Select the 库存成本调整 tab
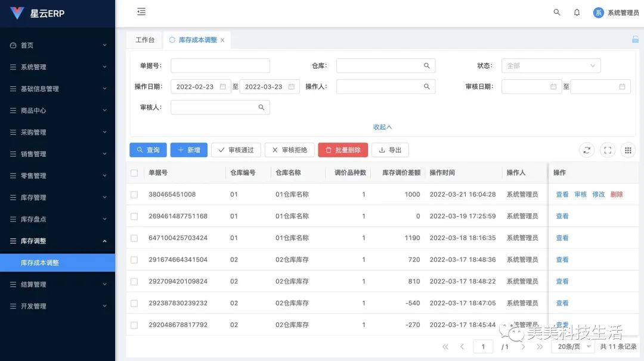Viewport: 644px width, 361px height. click(x=197, y=40)
